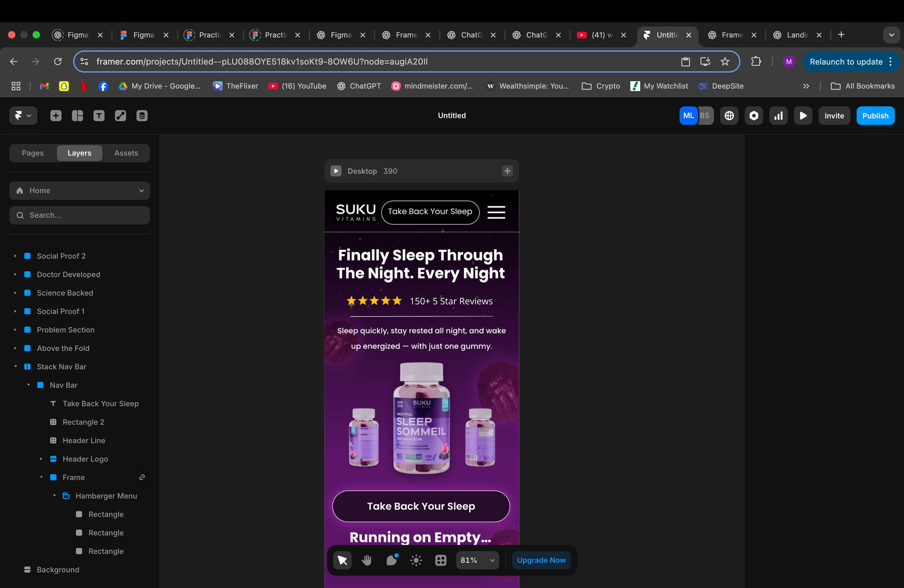Open the analytics bar chart icon
904x588 pixels.
pos(779,116)
